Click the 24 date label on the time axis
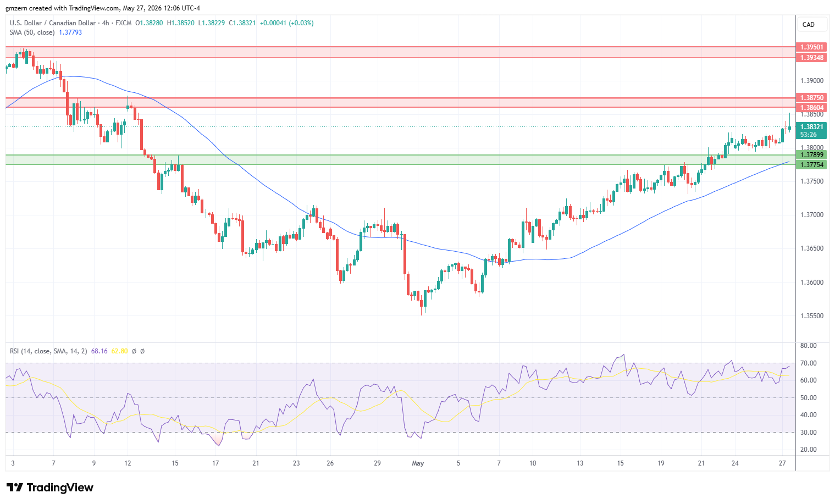The width and height of the screenshot is (835, 504). (x=735, y=463)
